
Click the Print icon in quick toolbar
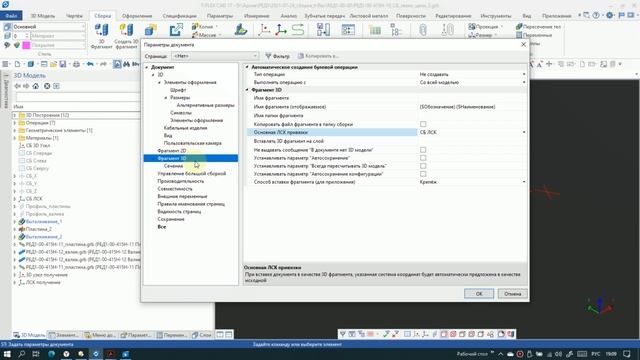(76, 64)
